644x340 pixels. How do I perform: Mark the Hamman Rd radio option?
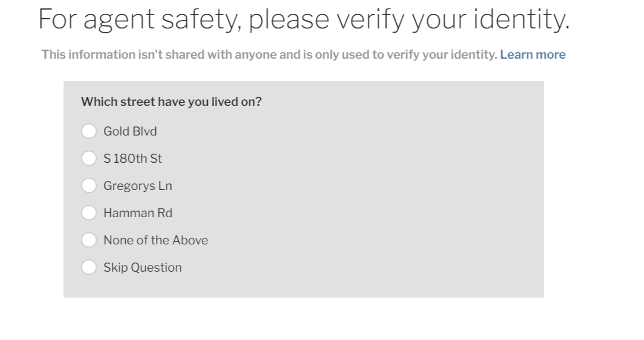click(x=89, y=213)
